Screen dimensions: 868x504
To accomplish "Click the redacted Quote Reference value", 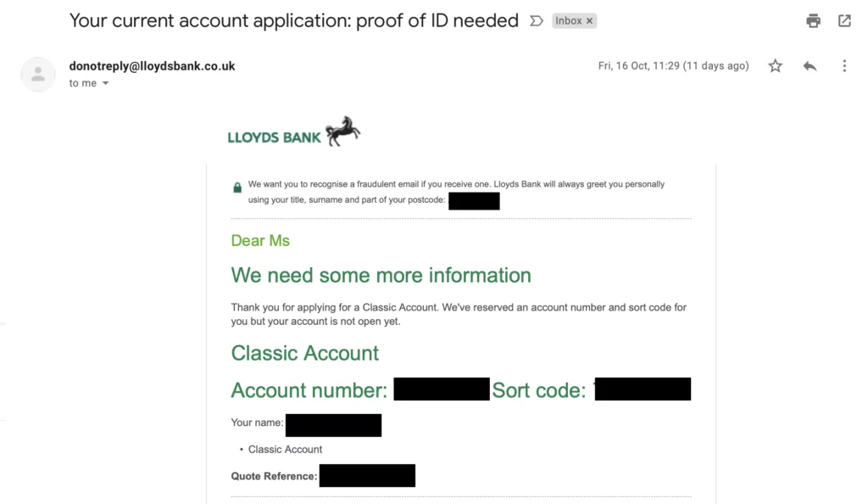I will point(367,475).
